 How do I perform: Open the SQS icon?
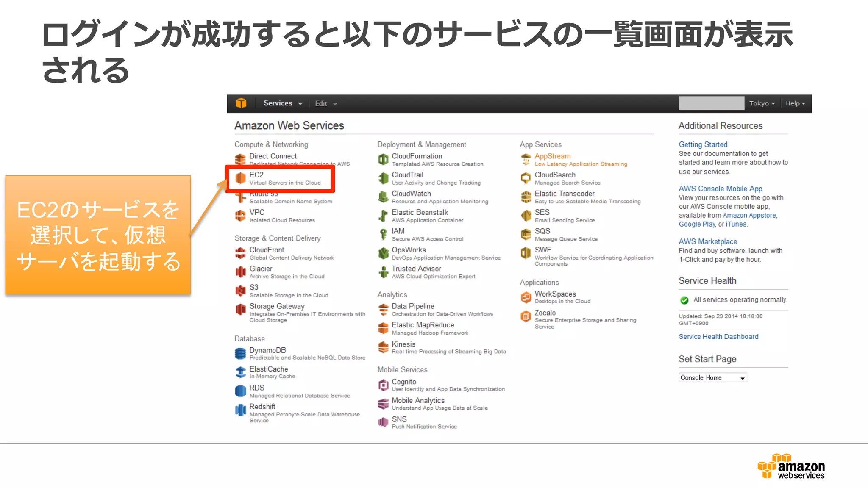pyautogui.click(x=526, y=234)
